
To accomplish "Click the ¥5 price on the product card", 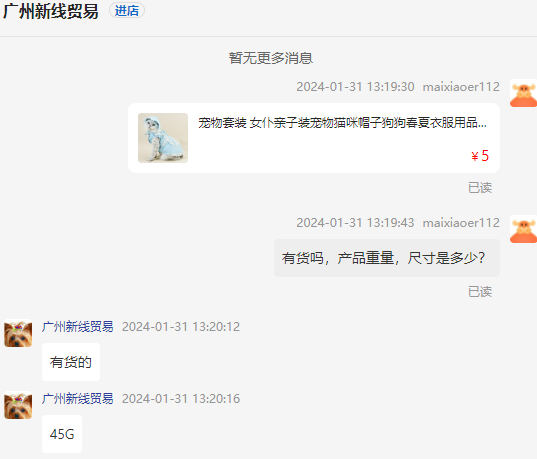I will (480, 156).
